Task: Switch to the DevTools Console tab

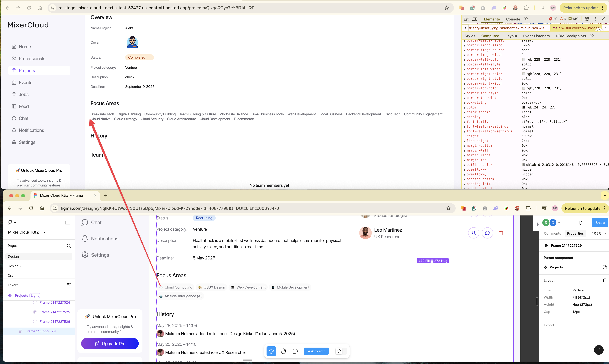Action: coord(513,19)
